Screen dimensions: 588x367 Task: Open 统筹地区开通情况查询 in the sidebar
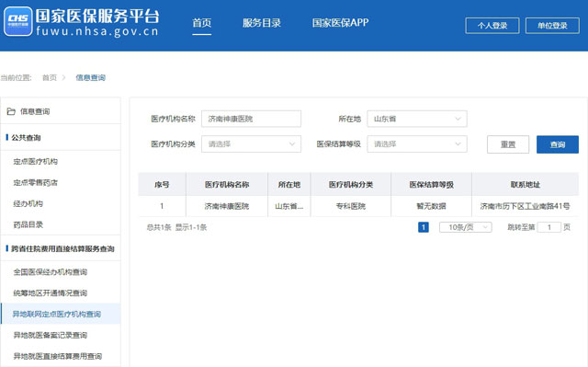click(x=51, y=293)
